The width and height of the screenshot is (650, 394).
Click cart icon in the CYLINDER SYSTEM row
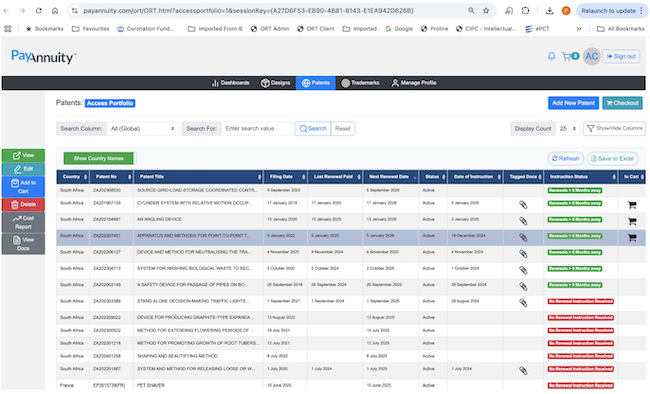pyautogui.click(x=632, y=204)
